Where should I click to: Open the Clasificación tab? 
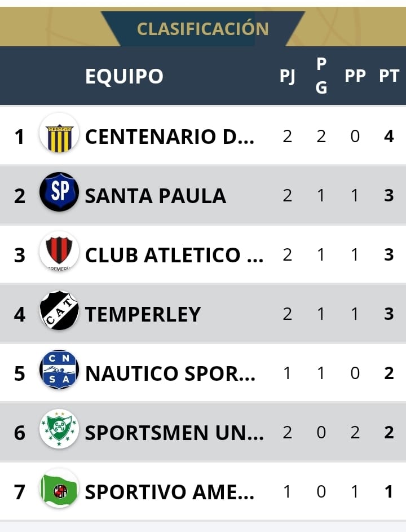(x=203, y=29)
